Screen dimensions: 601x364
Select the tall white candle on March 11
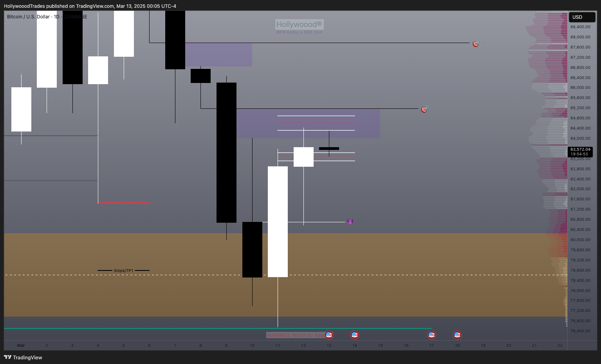tap(278, 222)
